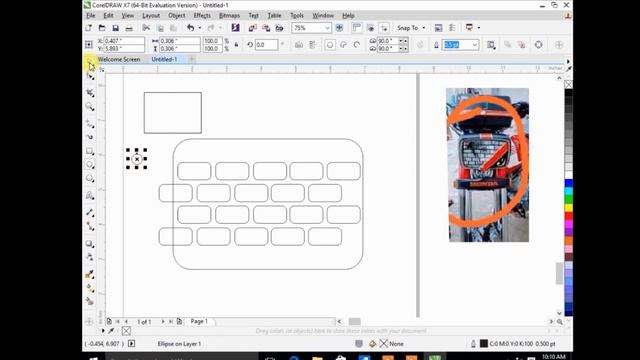This screenshot has width=640, height=360.
Task: Click the horizontal scrollbar thumb
Action: pyautogui.click(x=354, y=322)
